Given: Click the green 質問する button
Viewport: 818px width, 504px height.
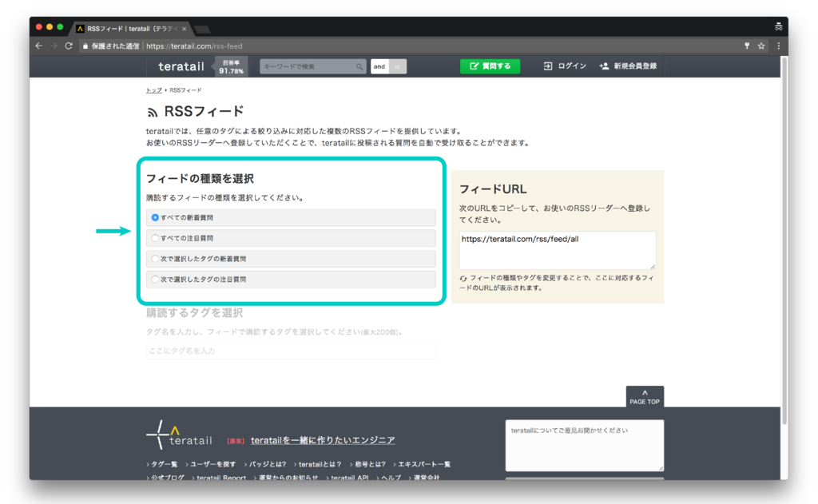Looking at the screenshot, I should 490,66.
